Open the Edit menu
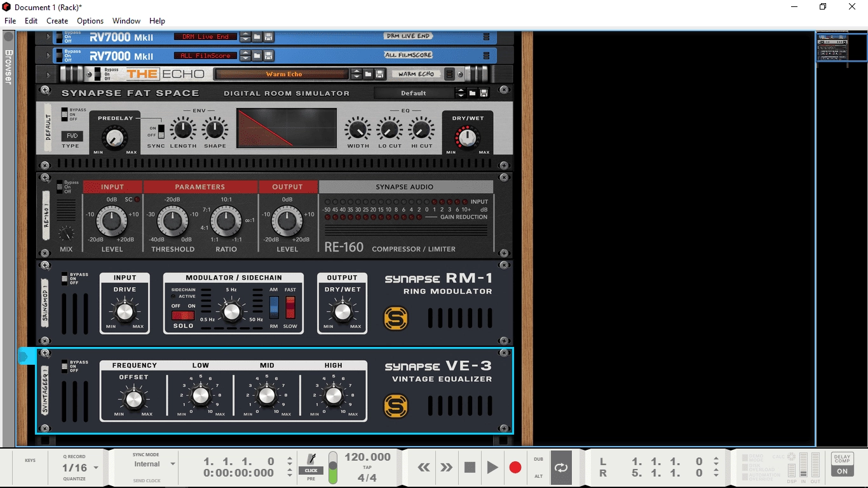868x488 pixels. [x=31, y=21]
